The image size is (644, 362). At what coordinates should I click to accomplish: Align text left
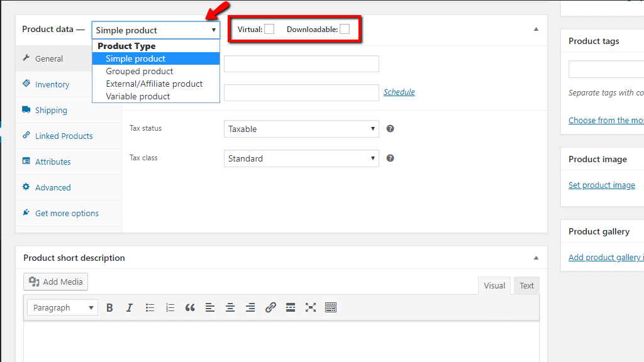210,308
